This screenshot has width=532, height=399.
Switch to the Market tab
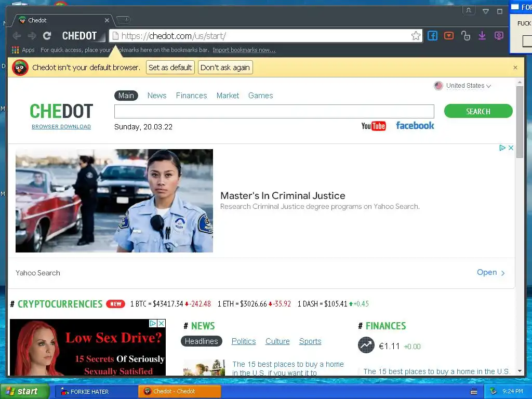(228, 96)
